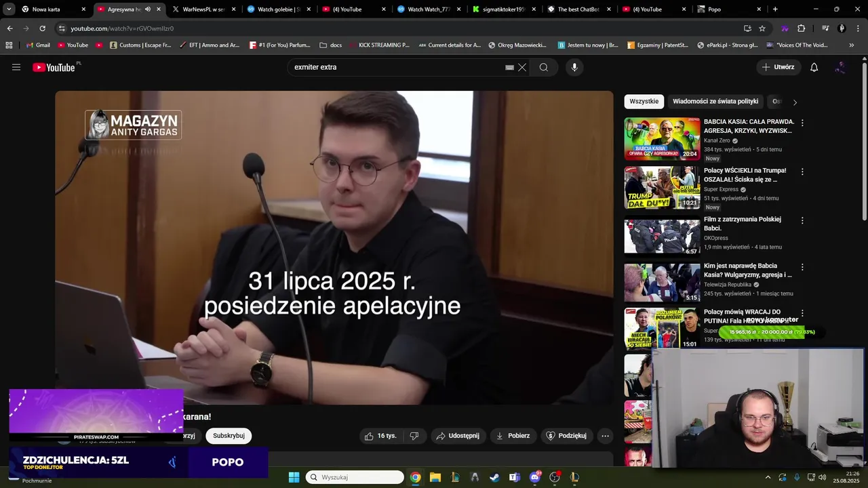Open options for Film z zatrzymania

802,221
